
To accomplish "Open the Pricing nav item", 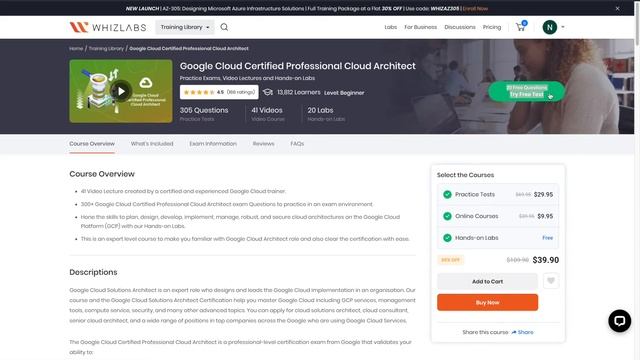I will coord(492,27).
